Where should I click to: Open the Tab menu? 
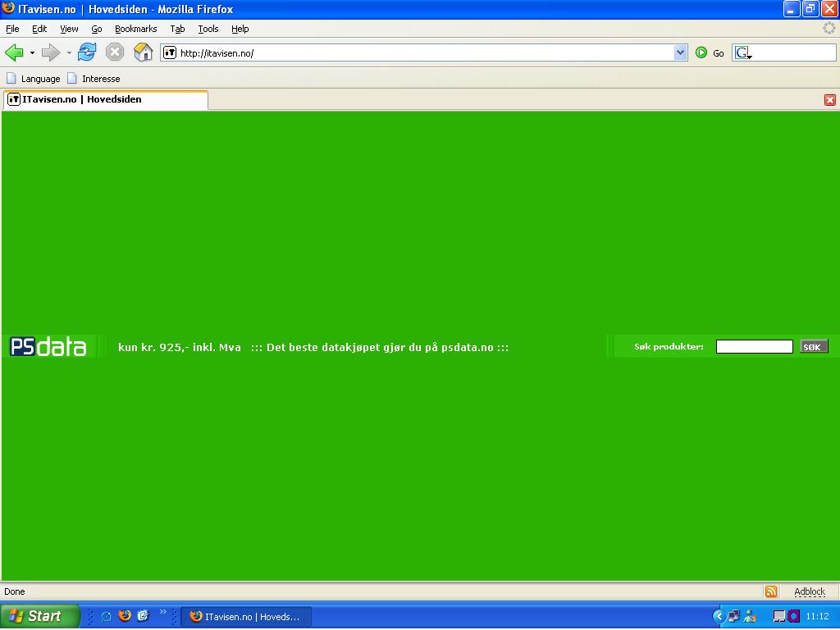177,29
